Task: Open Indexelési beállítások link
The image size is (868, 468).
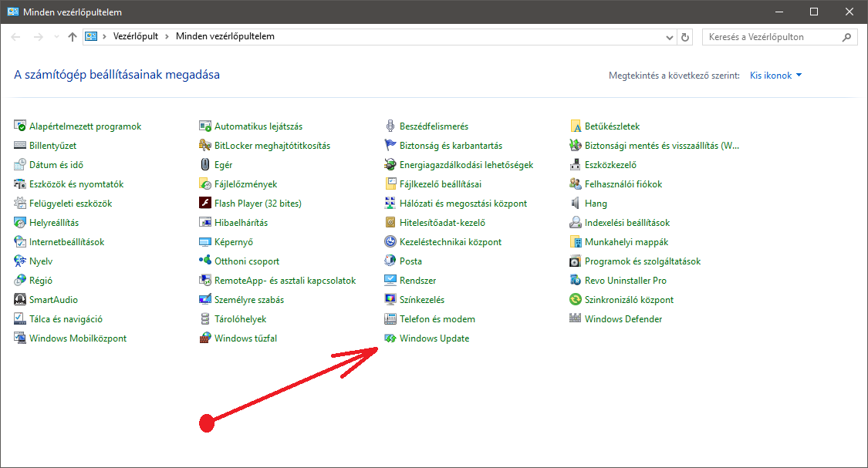Action: point(627,222)
